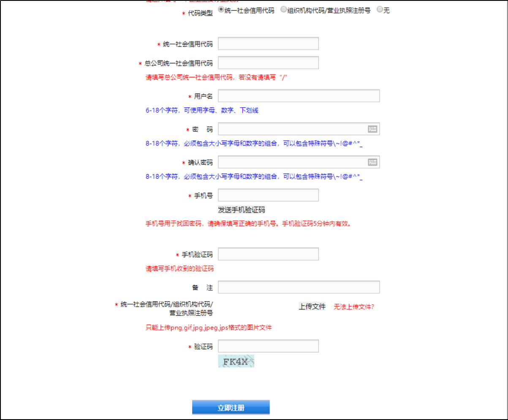Submit form with 立即注册 button
Image resolution: width=508 pixels, height=420 pixels.
point(231,408)
